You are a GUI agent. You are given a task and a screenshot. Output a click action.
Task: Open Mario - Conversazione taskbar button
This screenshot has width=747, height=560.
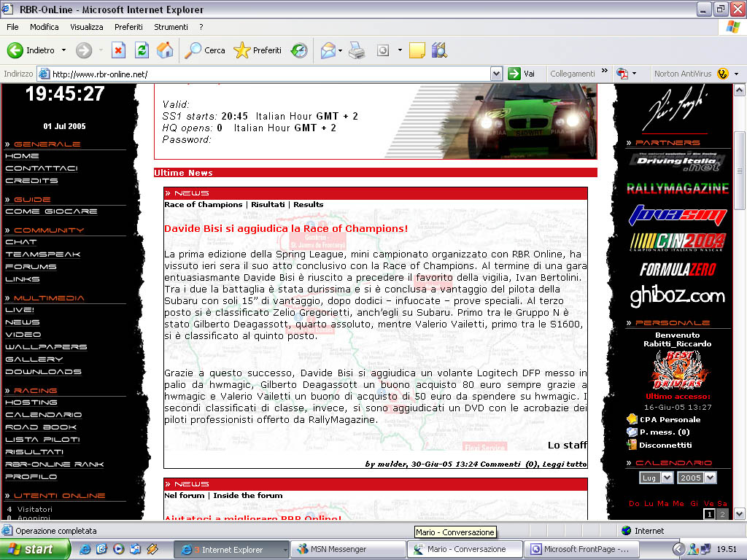[x=465, y=549]
